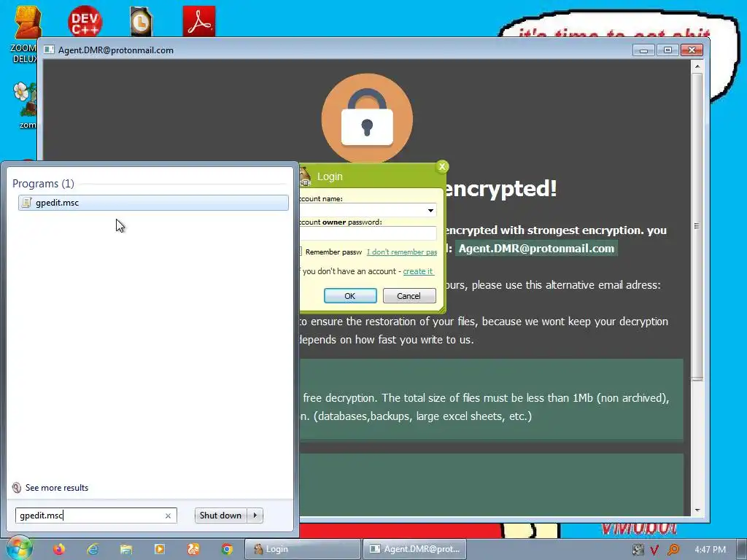Maximize the Agent.DMR@protonmail.com window
The image size is (747, 560).
coord(667,50)
